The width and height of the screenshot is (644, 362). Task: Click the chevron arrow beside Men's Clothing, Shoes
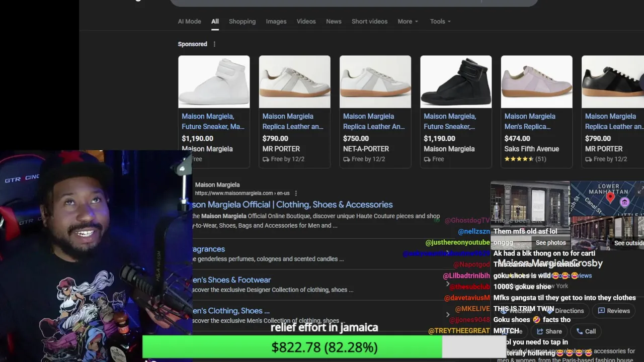coord(447,315)
